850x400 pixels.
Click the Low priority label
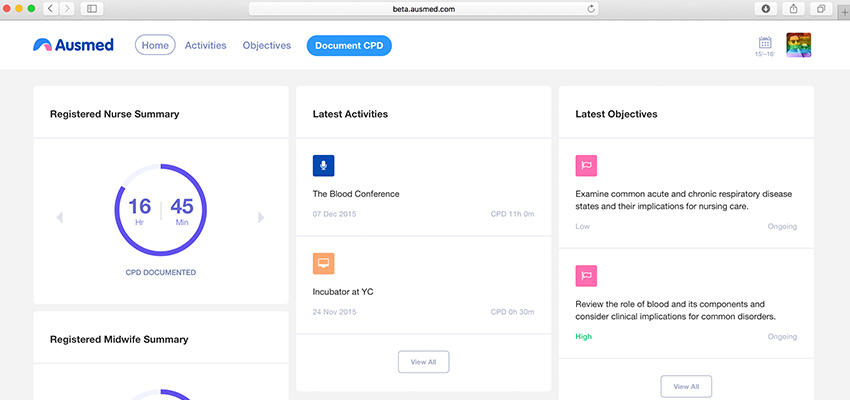[582, 227]
